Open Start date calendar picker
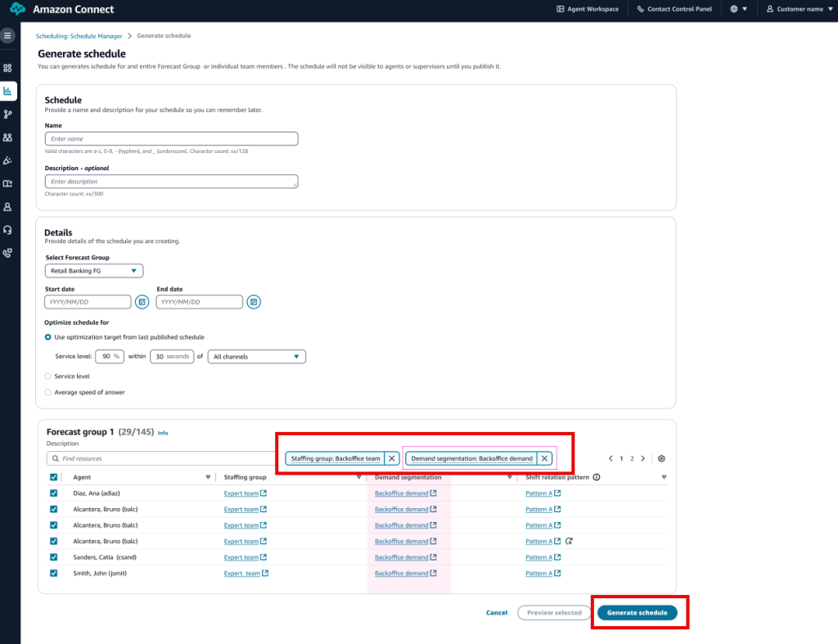 coord(142,302)
